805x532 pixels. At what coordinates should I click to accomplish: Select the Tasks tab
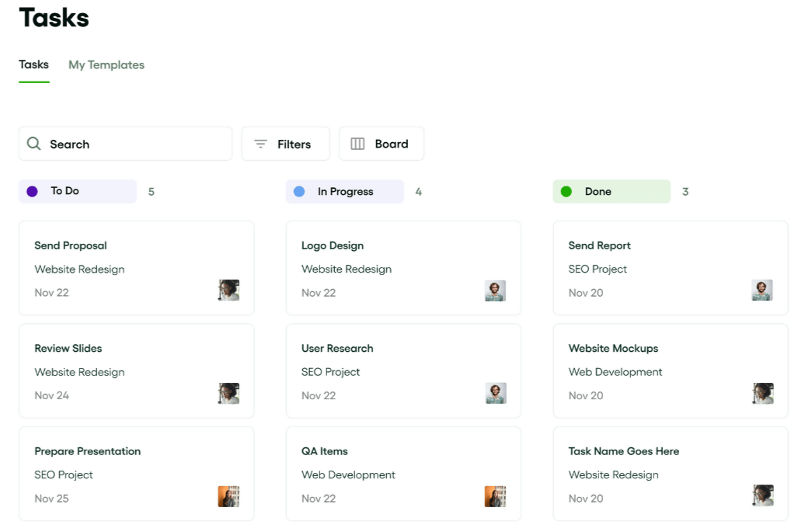click(33, 64)
